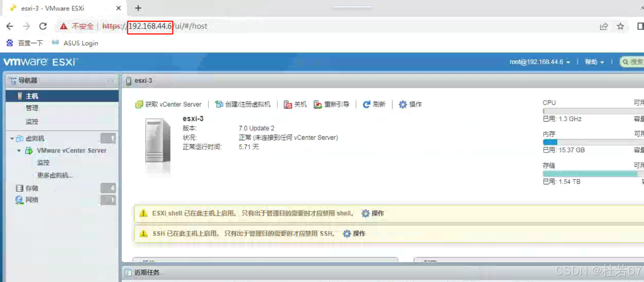Click the 重新引导 reboot button
This screenshot has width=644, height=282.
pos(331,104)
